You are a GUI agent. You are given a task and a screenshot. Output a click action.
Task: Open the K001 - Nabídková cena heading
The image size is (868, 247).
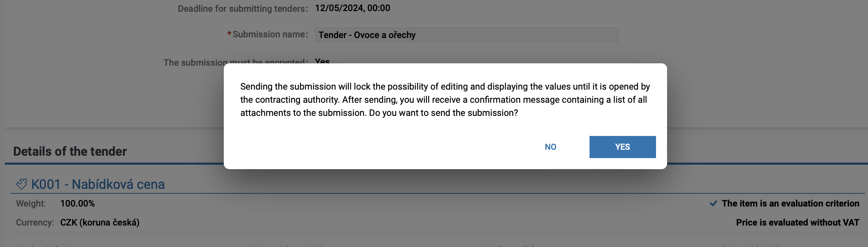tap(98, 184)
